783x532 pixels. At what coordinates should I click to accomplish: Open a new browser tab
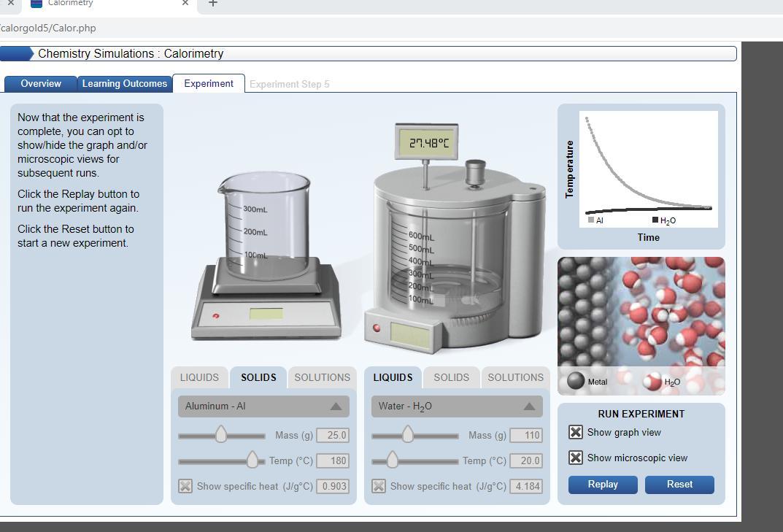(x=213, y=3)
